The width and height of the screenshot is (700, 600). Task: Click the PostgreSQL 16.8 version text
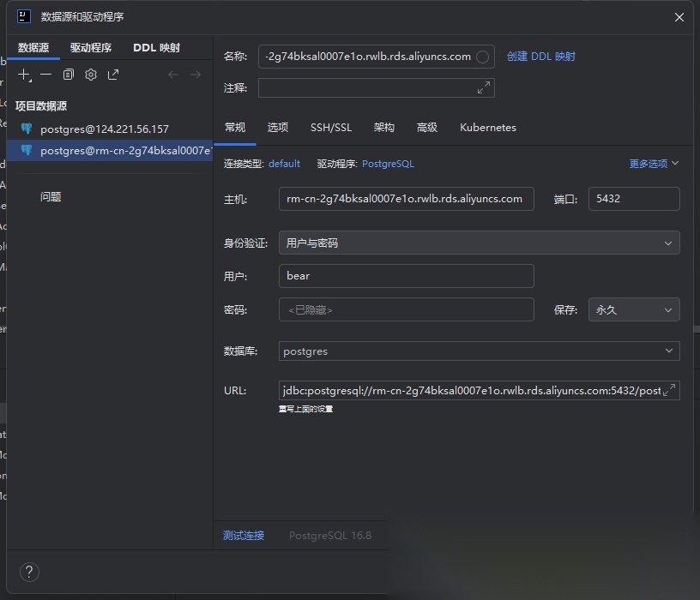pos(330,536)
